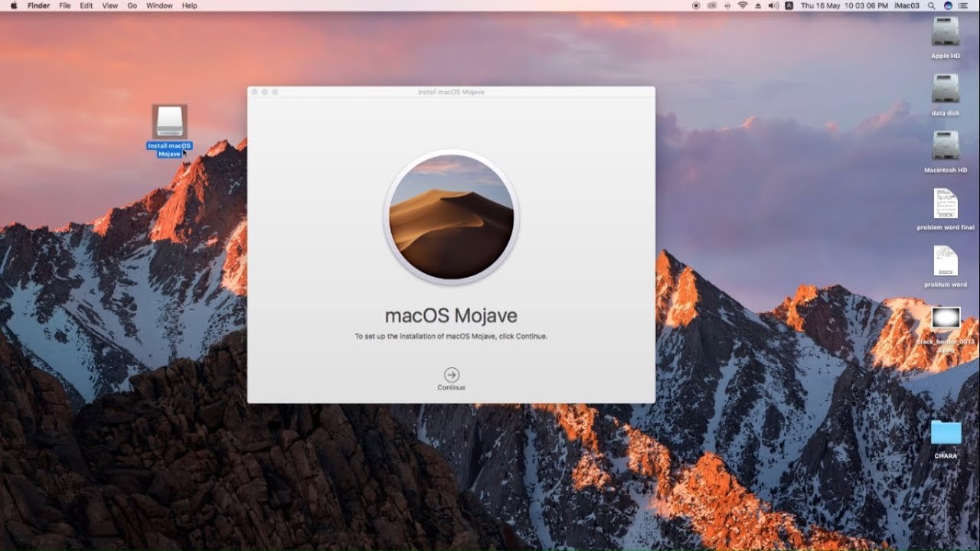The image size is (980, 551).
Task: Click the macOS Mojave heading text
Action: [x=451, y=315]
